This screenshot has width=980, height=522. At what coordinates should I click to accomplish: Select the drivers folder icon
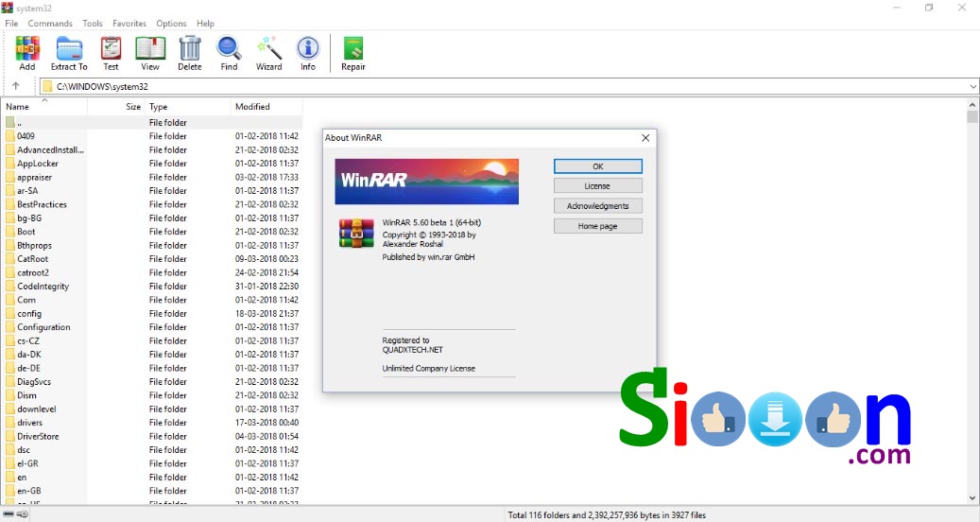pyautogui.click(x=10, y=423)
